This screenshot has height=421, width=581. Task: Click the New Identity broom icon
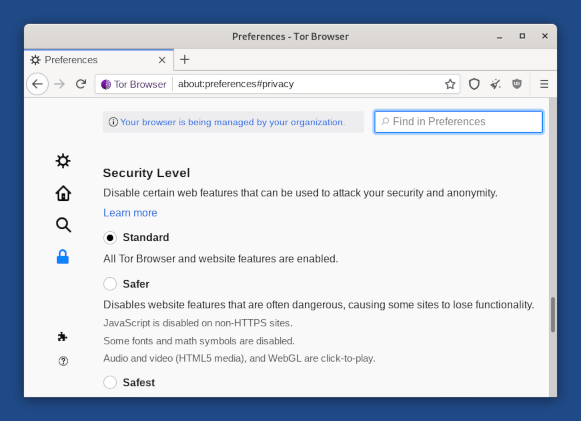[x=495, y=84]
